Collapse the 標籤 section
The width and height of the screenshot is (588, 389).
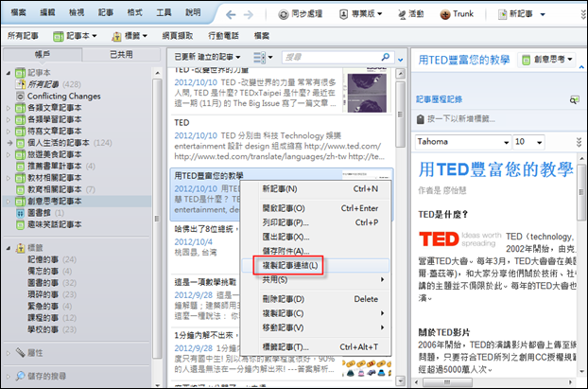tap(9, 248)
